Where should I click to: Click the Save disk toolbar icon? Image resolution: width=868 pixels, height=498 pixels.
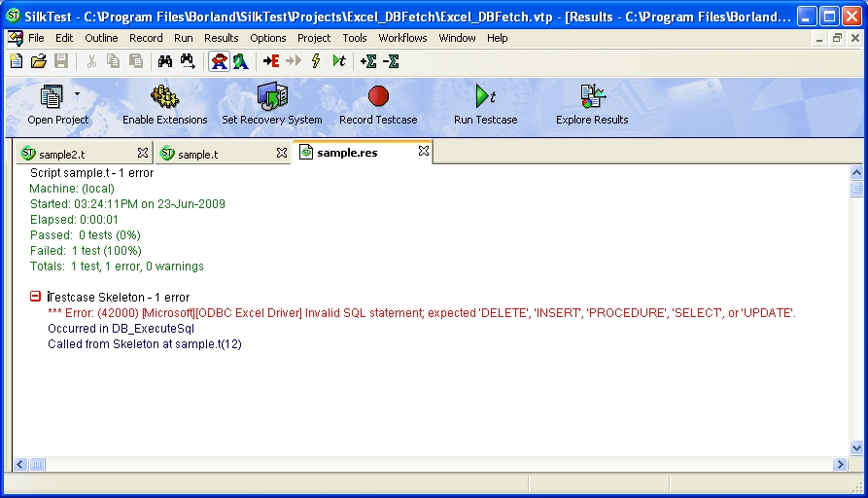tap(61, 61)
